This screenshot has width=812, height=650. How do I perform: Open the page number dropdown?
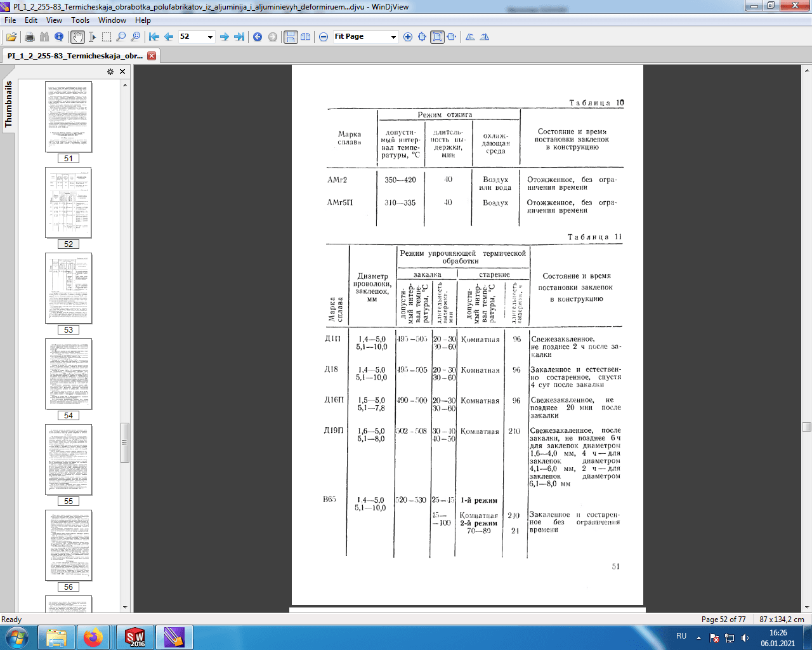[x=210, y=37]
